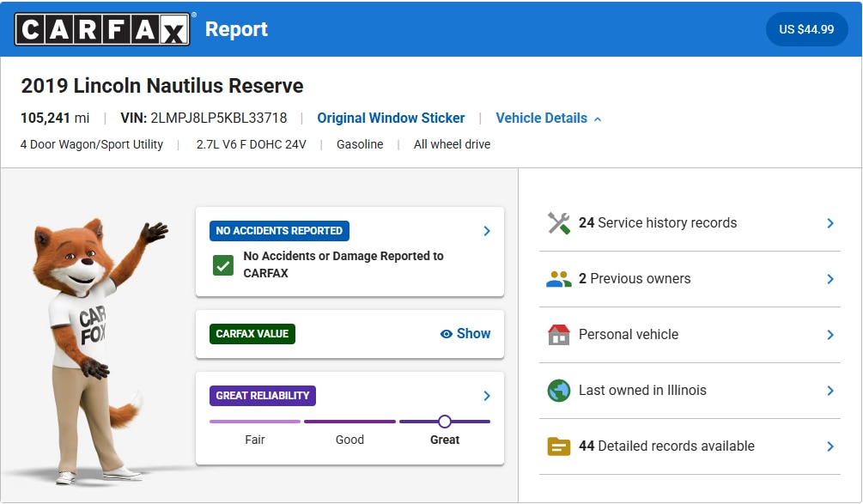The width and height of the screenshot is (863, 504).
Task: Click the wrench and screwdriver service icon
Action: coord(559,223)
